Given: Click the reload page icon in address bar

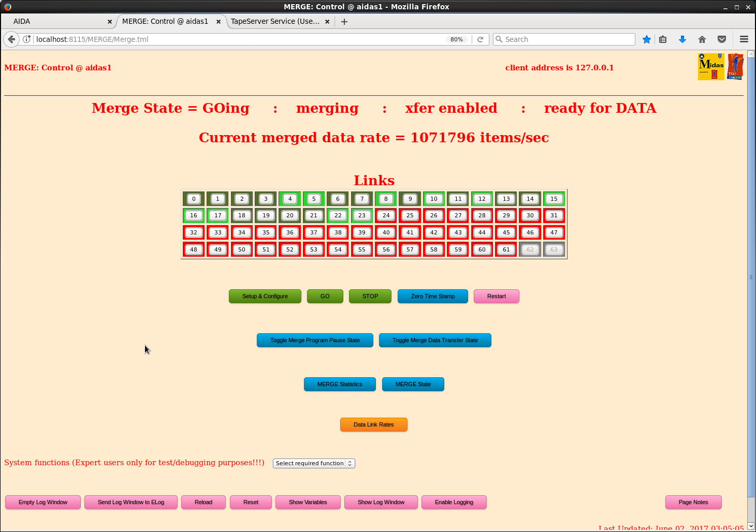Looking at the screenshot, I should click(x=481, y=39).
